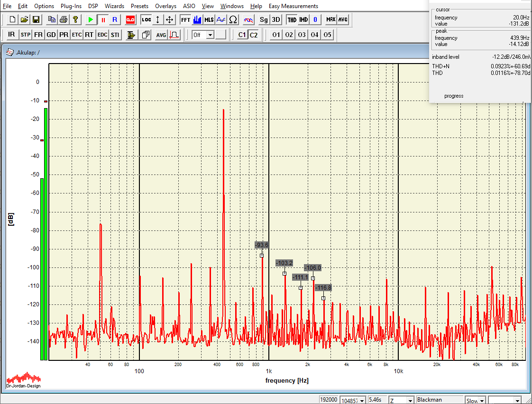532x404 pixels.
Task: Create a new measurement file
Action: pyautogui.click(x=12, y=19)
